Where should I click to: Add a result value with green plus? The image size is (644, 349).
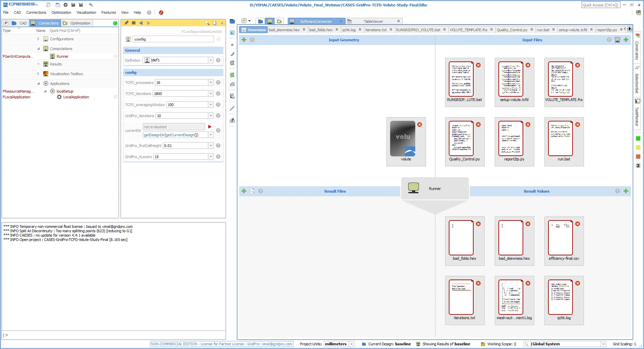pyautogui.click(x=626, y=191)
